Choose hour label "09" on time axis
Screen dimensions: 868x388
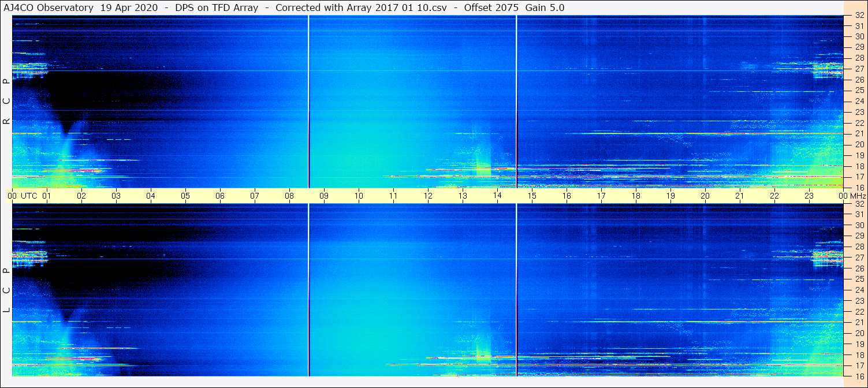pyautogui.click(x=324, y=196)
